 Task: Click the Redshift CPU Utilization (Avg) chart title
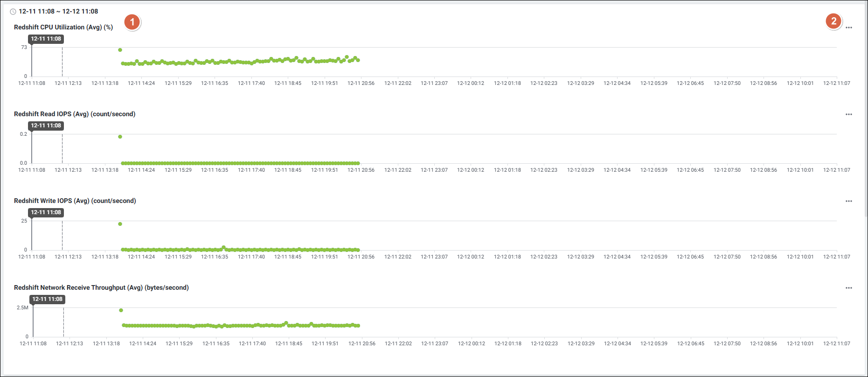(x=63, y=28)
